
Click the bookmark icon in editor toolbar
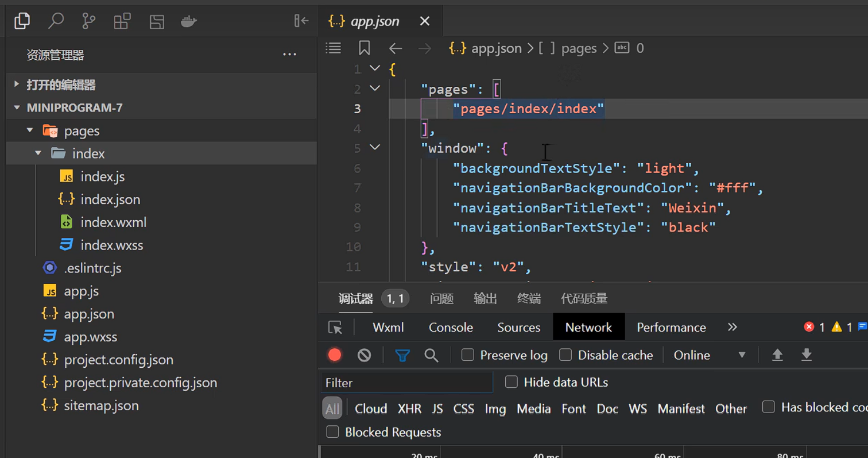tap(364, 48)
